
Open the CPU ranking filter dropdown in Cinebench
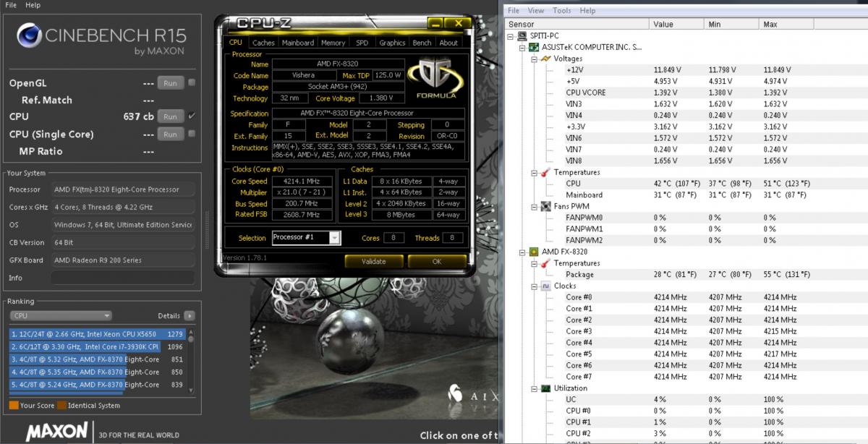[x=61, y=316]
